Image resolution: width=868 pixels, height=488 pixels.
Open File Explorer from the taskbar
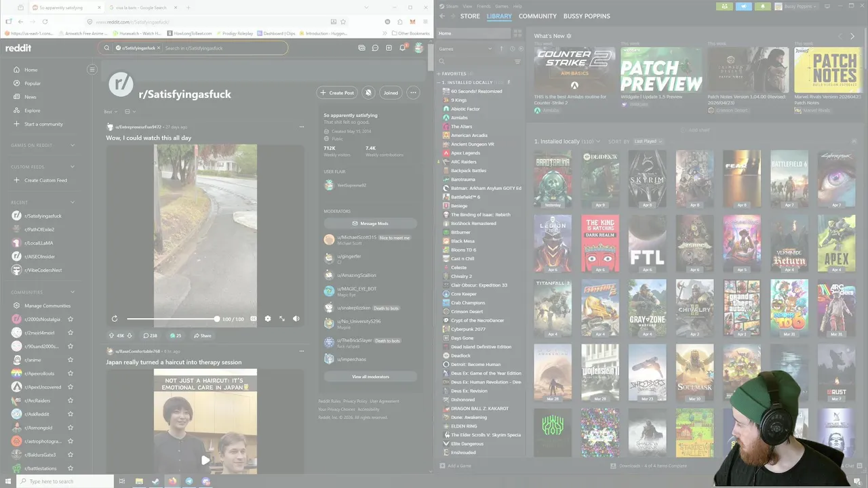[139, 481]
